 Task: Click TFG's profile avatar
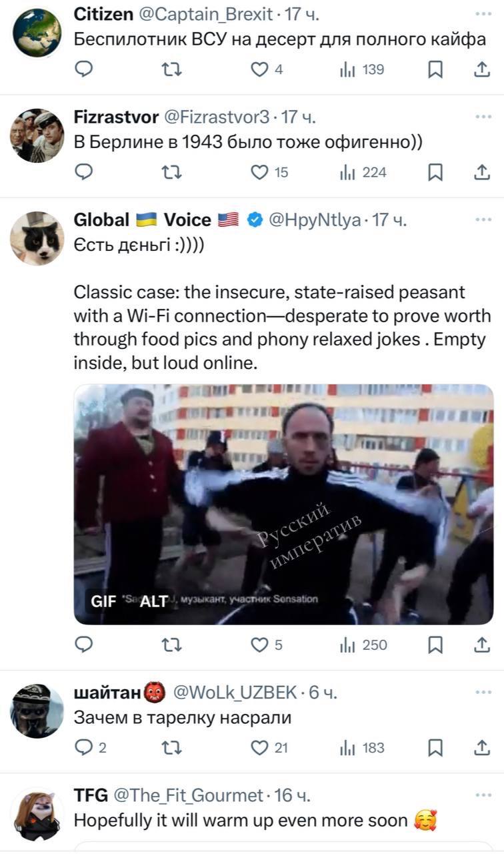(x=37, y=814)
